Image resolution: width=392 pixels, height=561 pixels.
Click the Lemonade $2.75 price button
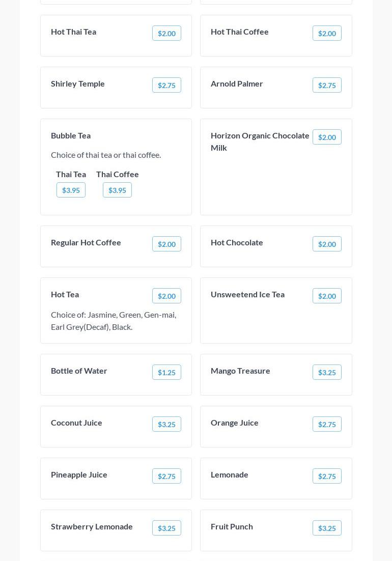click(x=327, y=476)
